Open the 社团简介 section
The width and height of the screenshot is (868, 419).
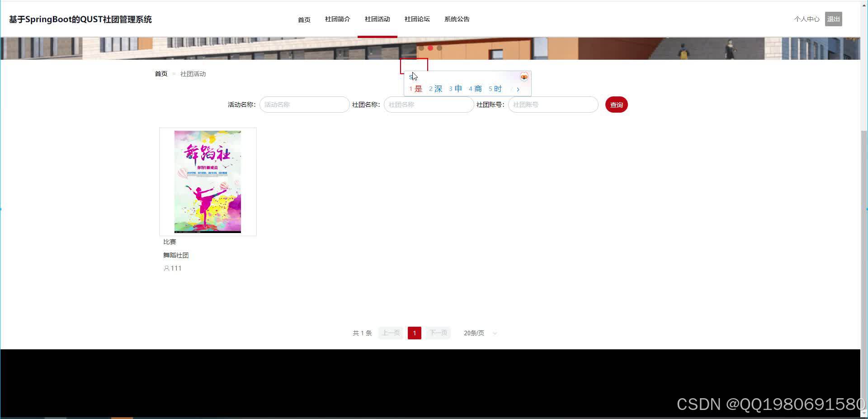tap(337, 19)
